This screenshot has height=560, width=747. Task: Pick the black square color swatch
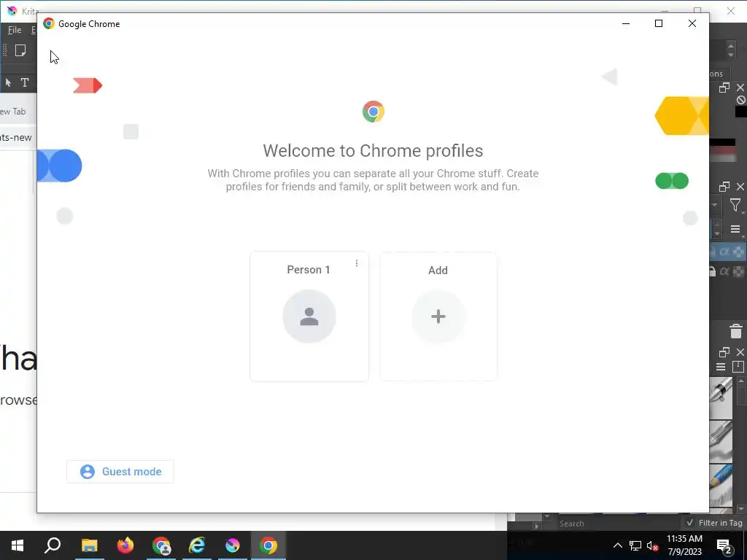(x=741, y=112)
